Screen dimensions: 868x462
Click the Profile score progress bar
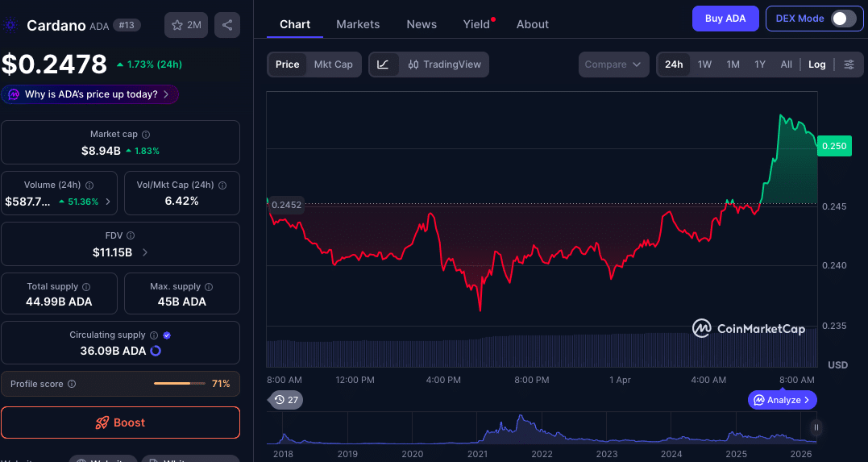[x=179, y=383]
